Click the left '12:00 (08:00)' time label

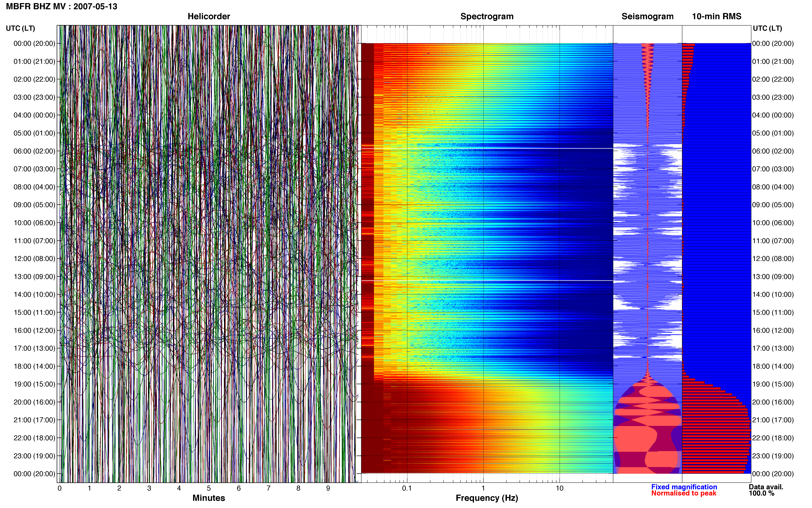coord(34,259)
